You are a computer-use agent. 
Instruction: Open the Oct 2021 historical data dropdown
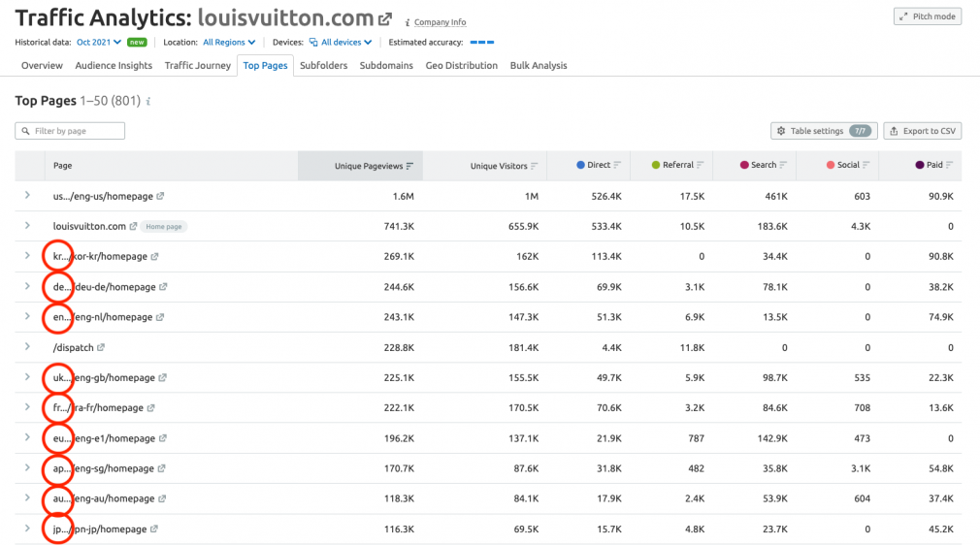pyautogui.click(x=99, y=42)
